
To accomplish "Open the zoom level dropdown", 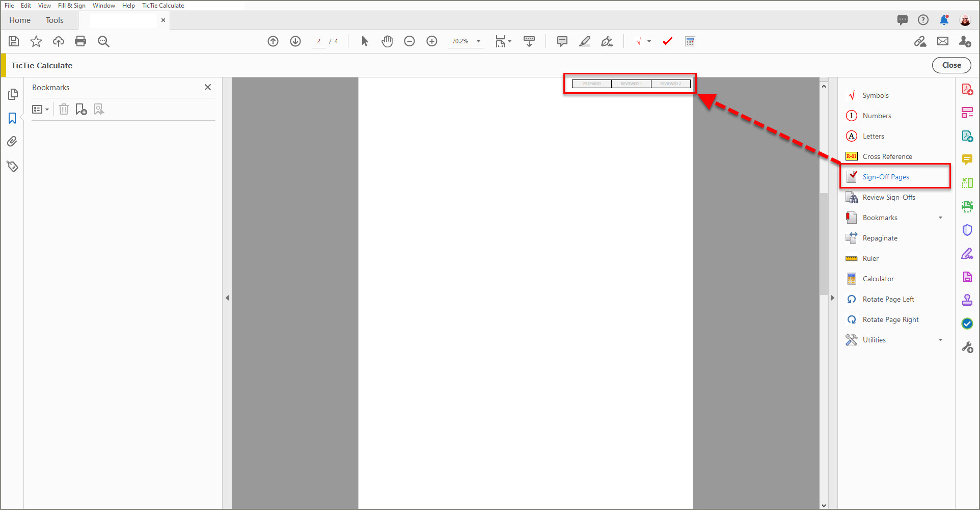I will 477,41.
